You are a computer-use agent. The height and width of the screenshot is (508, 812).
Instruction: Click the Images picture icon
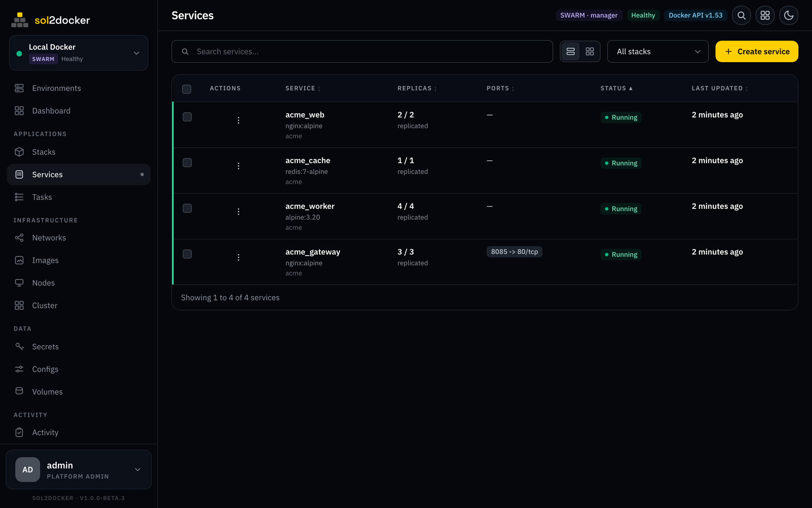point(19,260)
